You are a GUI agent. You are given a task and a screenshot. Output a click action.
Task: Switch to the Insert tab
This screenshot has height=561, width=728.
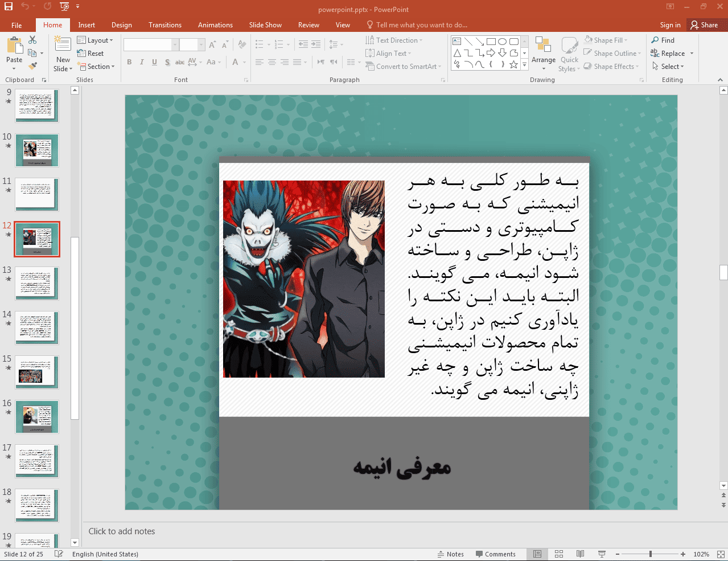pyautogui.click(x=87, y=25)
